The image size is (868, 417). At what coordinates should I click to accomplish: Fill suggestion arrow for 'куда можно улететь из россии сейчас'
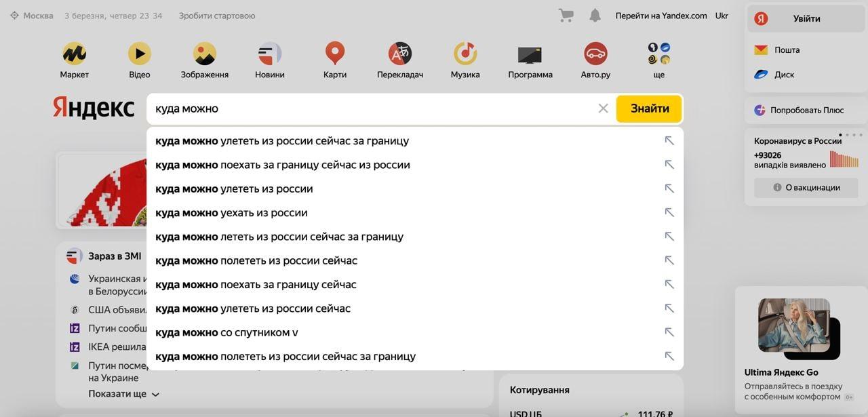tap(669, 309)
